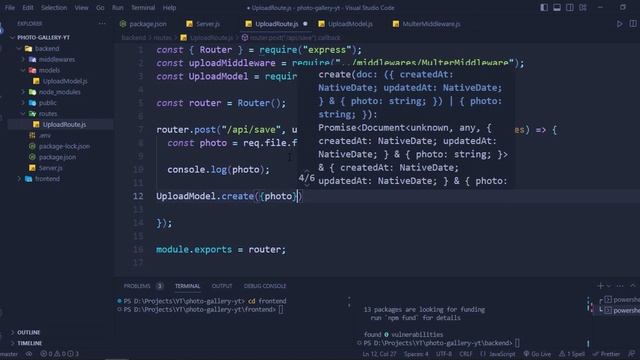
Task: Collapse the routes folder chevron
Action: coord(23,114)
